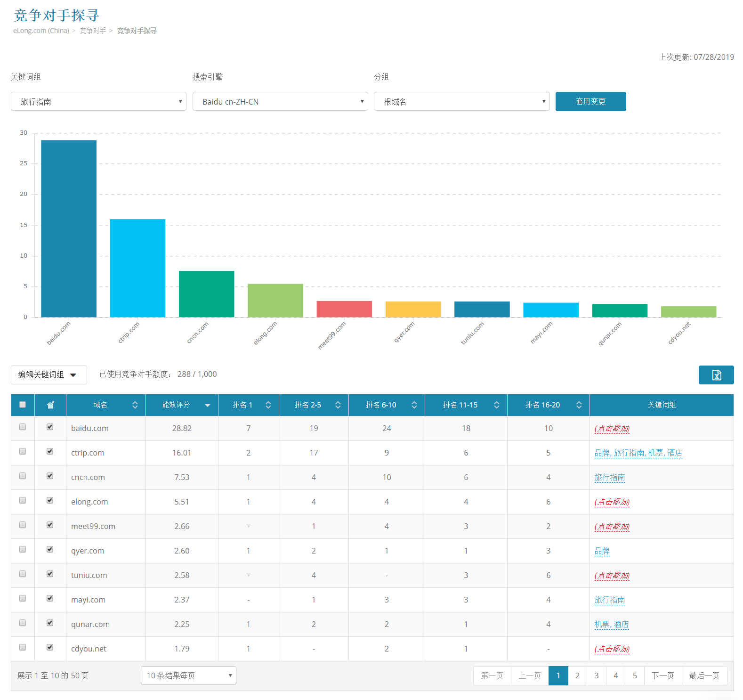Toggle the select-all checkbox in table header
Image resolution: width=743 pixels, height=700 pixels.
click(23, 405)
